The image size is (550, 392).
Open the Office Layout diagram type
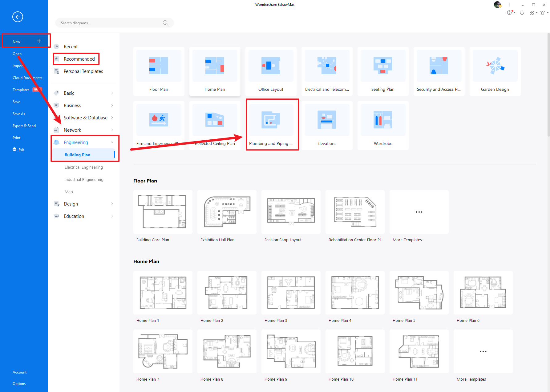pyautogui.click(x=271, y=71)
